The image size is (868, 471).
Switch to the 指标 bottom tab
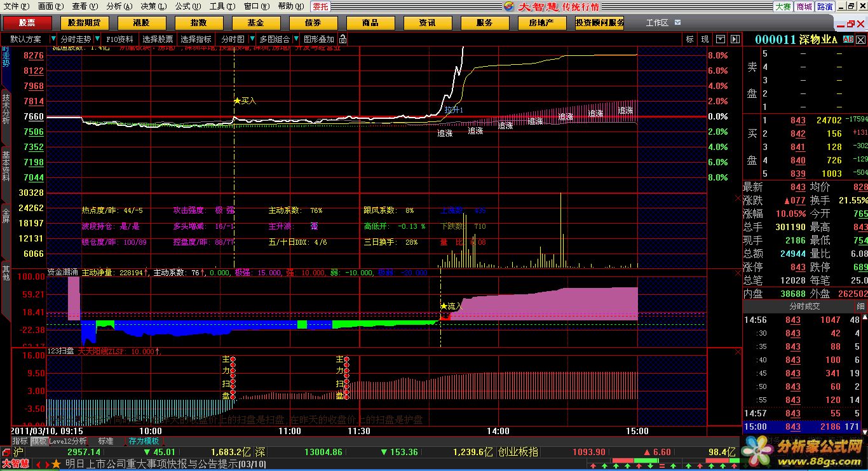pyautogui.click(x=20, y=440)
